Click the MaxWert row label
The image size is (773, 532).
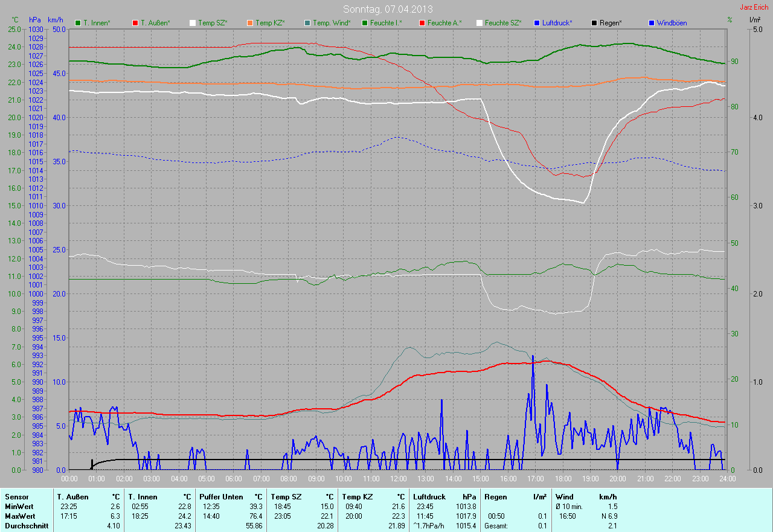pos(19,516)
